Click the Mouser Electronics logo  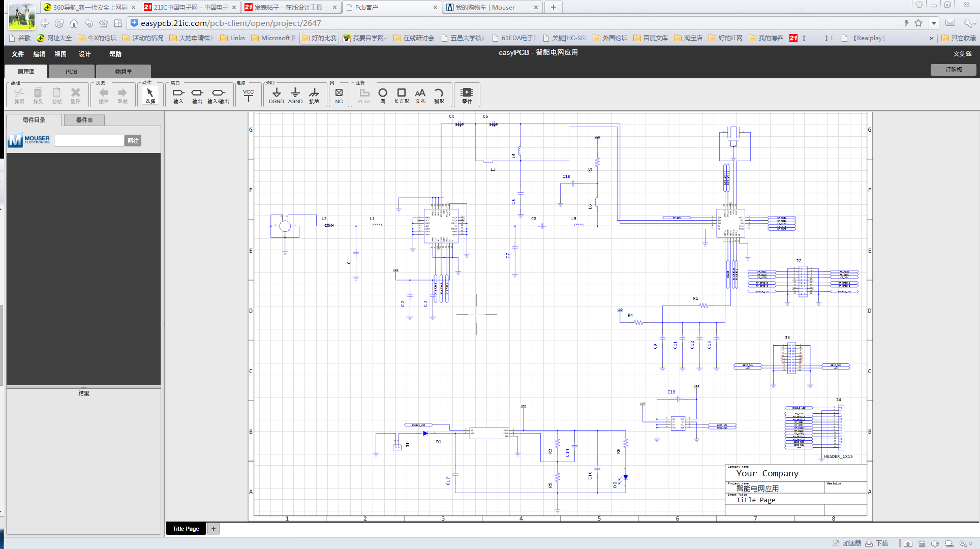29,140
